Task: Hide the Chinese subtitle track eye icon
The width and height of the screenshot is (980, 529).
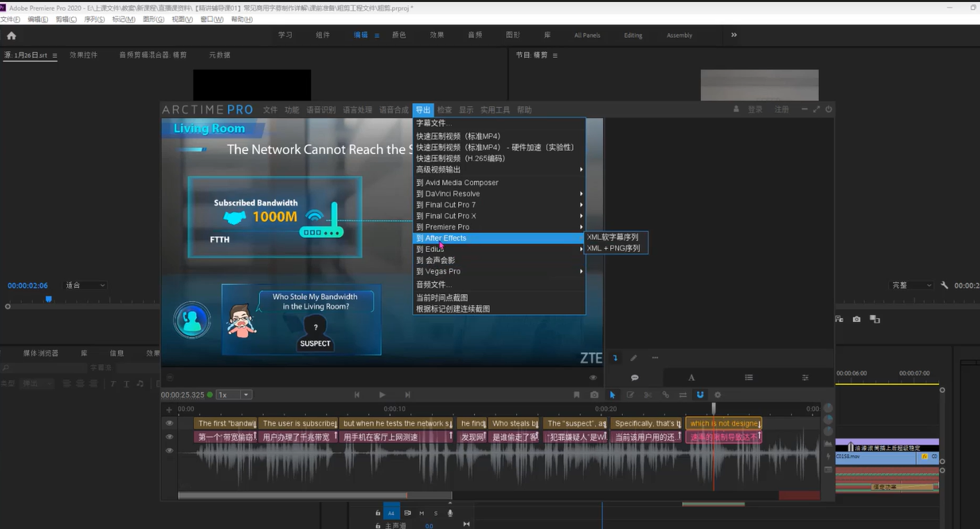Action: click(170, 437)
